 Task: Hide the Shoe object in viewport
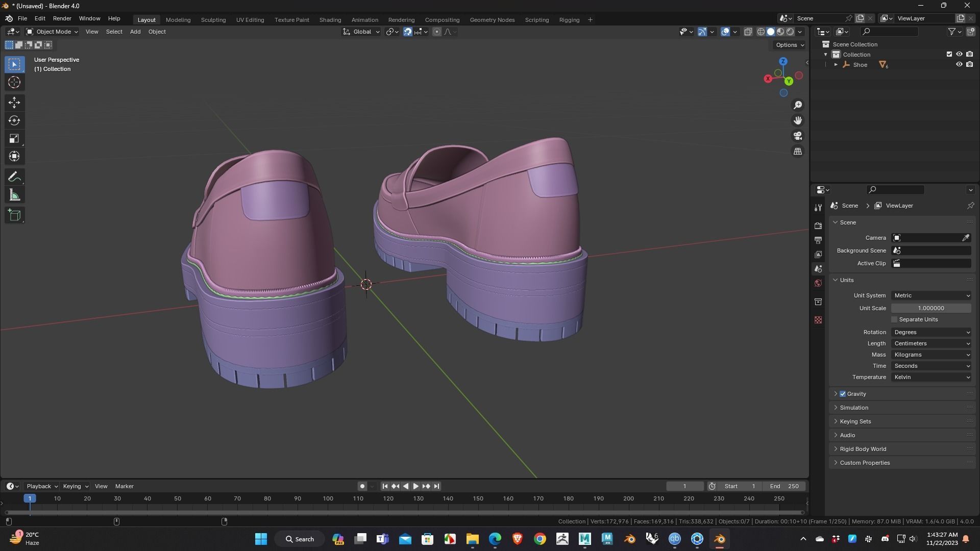(959, 65)
